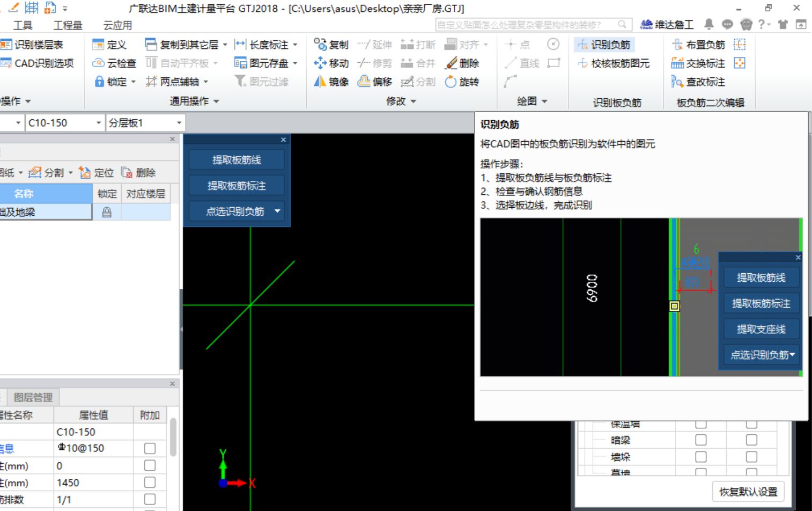Click the properties panel scrollbar
The width and height of the screenshot is (812, 511).
pos(173,436)
